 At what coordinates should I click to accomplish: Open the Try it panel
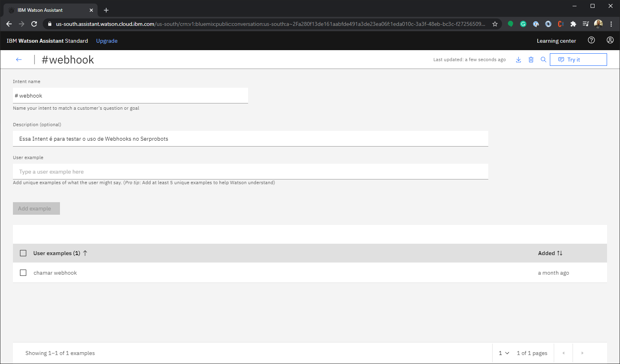(x=578, y=60)
